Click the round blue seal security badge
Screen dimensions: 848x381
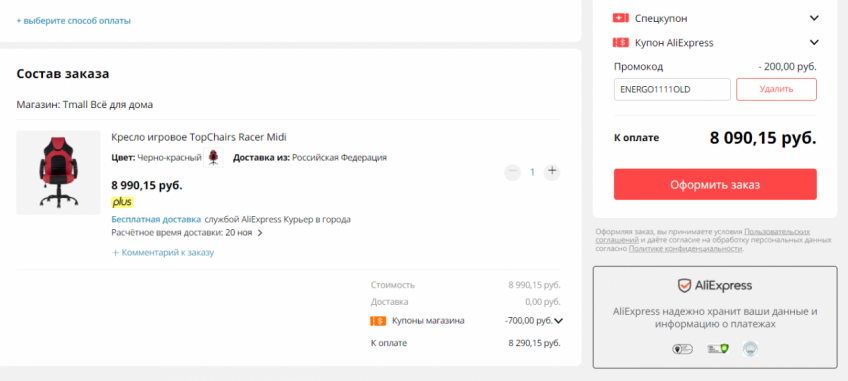tap(750, 349)
